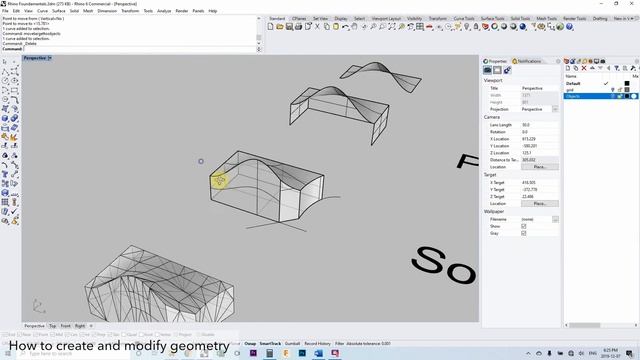Click the Target Location Place button
Viewport: 640px width, 360px height.
coord(540,204)
